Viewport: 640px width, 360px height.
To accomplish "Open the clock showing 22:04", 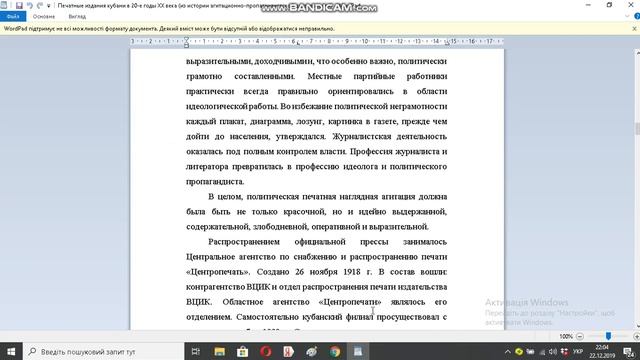I will (602, 351).
